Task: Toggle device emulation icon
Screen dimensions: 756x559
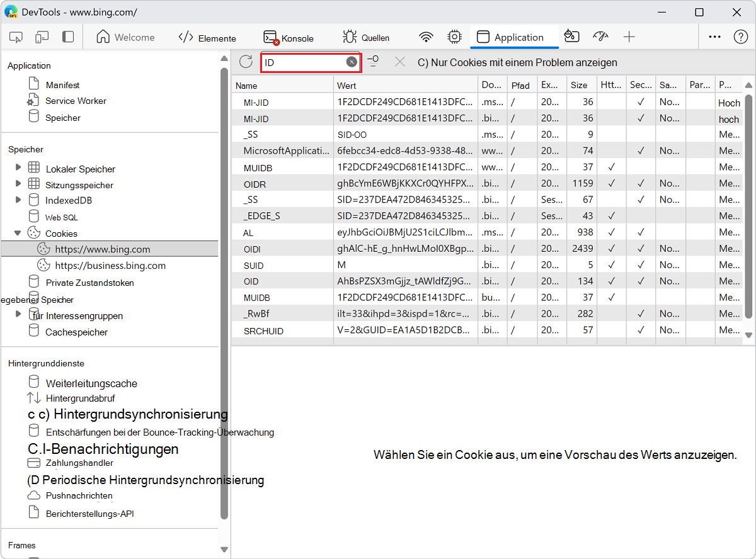Action: pos(42,37)
